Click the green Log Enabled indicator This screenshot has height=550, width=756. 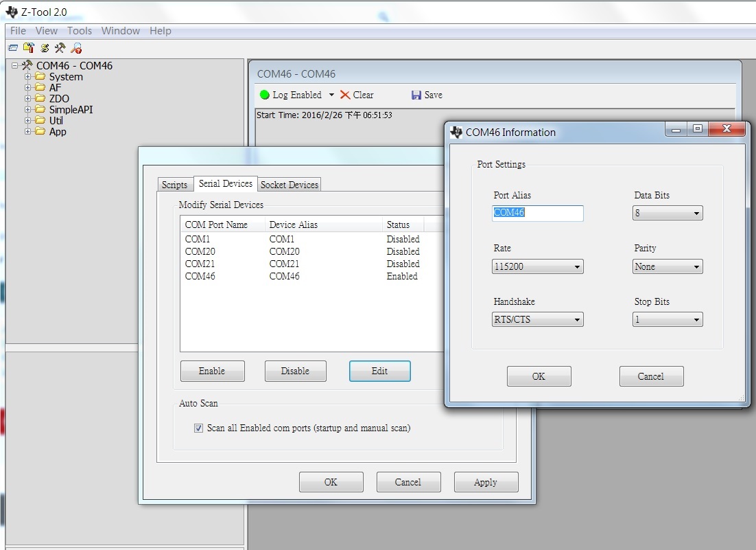264,95
